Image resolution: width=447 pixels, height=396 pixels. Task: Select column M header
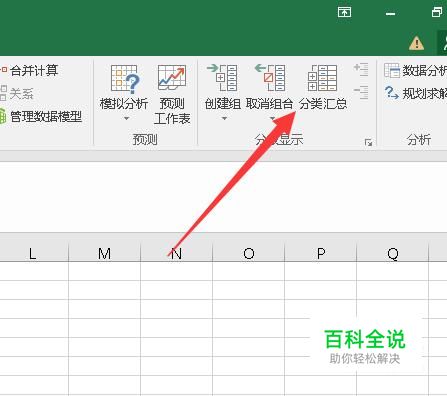104,253
